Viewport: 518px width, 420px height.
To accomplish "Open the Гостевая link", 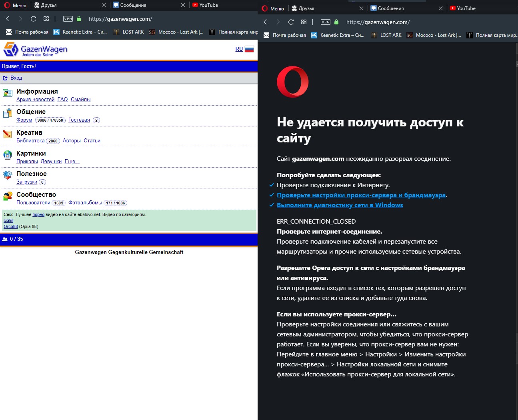I will [79, 120].
